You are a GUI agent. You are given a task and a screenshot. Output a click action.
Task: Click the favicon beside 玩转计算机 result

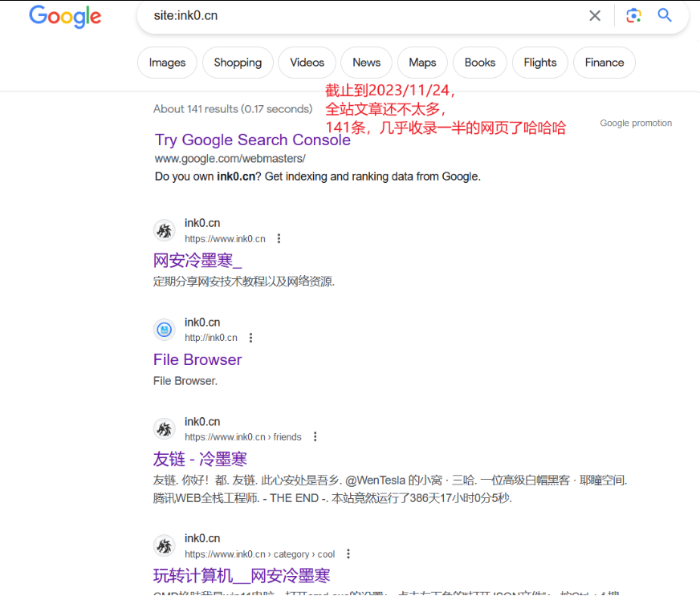pos(165,545)
